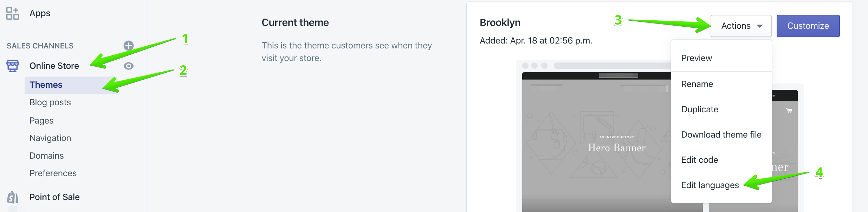Add a sales channel with plus icon
The height and width of the screenshot is (212, 868).
point(129,46)
